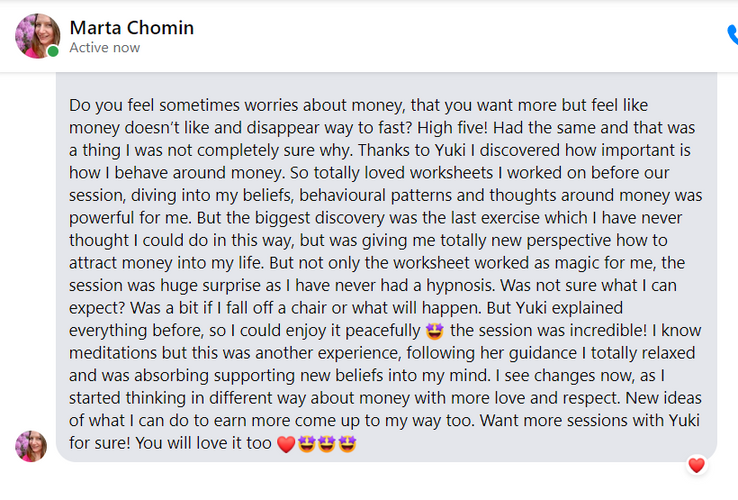Viewport: 738px width, 500px height.
Task: Click star-struck emoji after "enjoy it peacefully"
Action: (x=434, y=331)
